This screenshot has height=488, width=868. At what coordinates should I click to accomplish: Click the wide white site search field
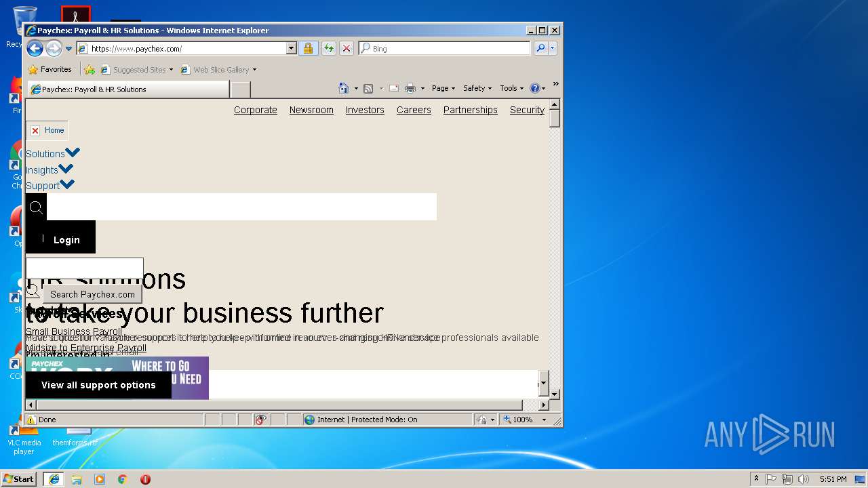[x=241, y=207]
